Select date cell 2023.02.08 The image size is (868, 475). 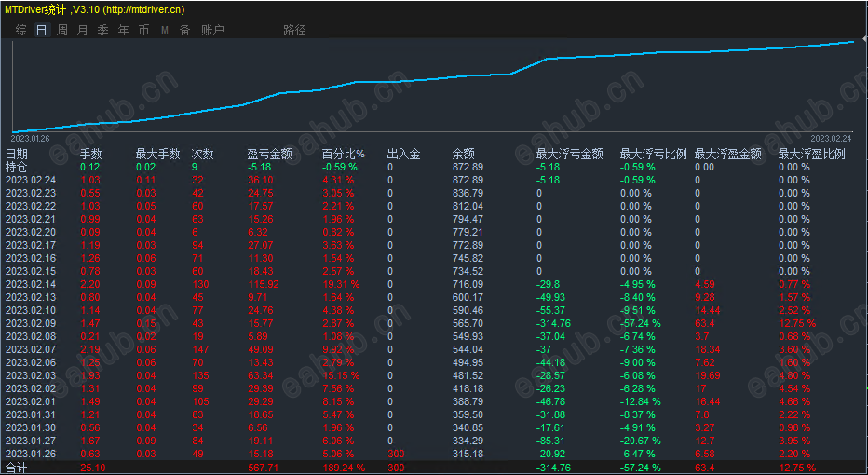31,336
